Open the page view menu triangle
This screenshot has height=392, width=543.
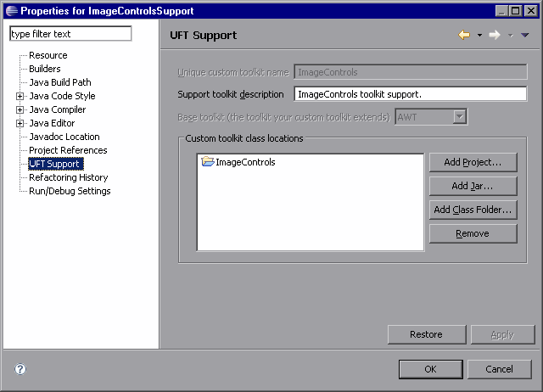(x=524, y=35)
